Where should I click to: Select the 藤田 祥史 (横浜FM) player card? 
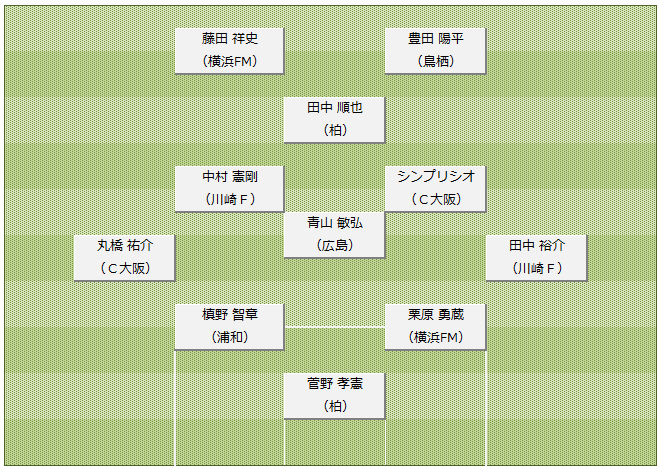click(229, 51)
